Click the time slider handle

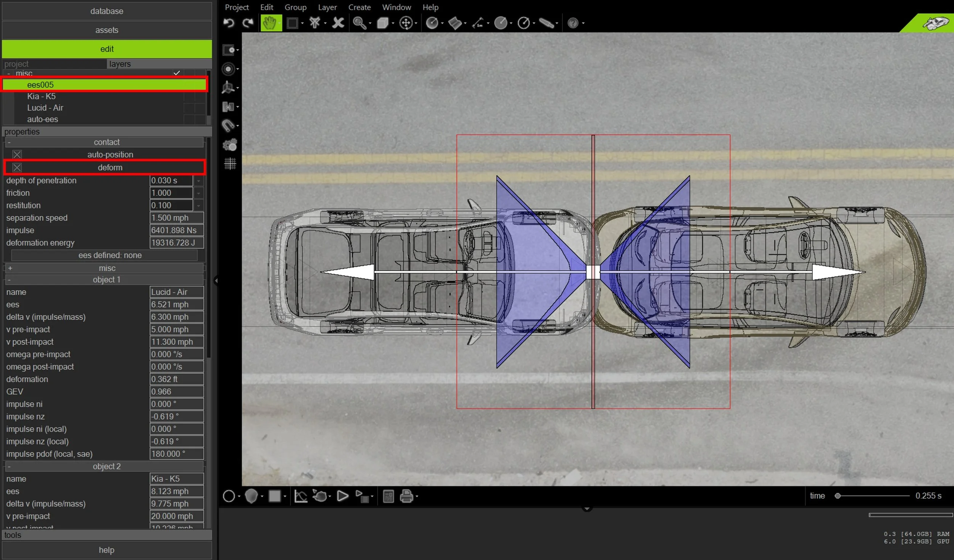(838, 496)
